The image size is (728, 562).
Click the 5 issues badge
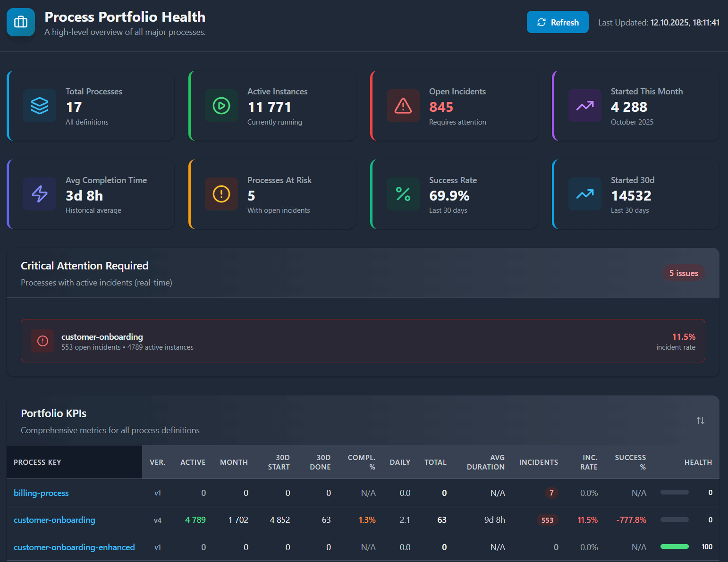684,273
